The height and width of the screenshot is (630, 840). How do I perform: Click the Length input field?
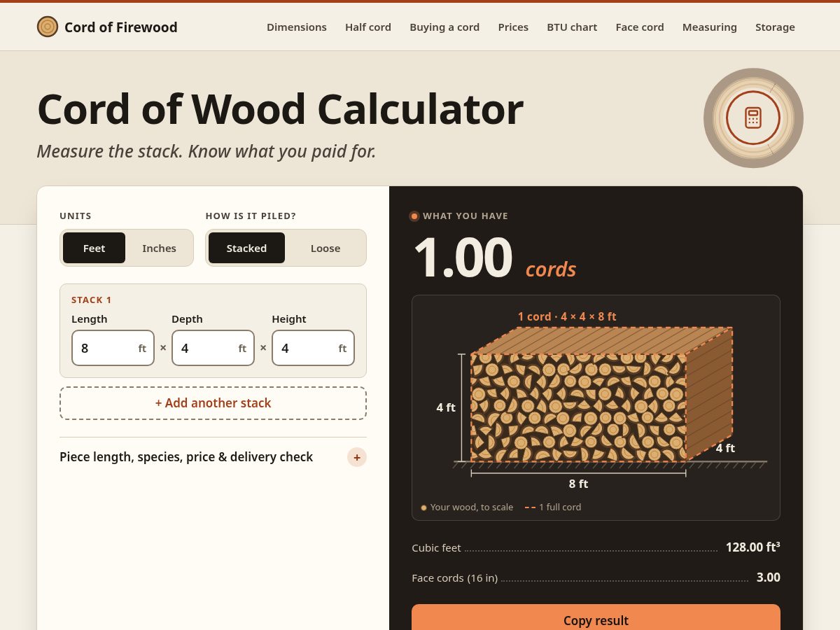113,348
